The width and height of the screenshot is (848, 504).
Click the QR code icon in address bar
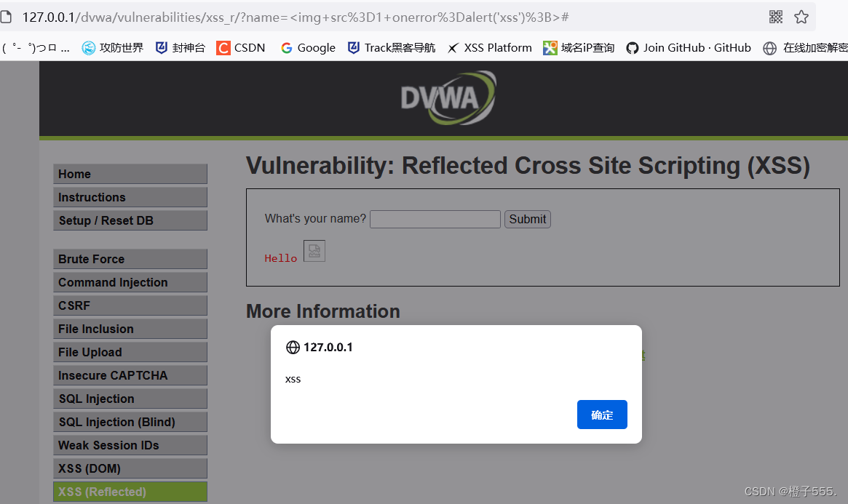[775, 17]
